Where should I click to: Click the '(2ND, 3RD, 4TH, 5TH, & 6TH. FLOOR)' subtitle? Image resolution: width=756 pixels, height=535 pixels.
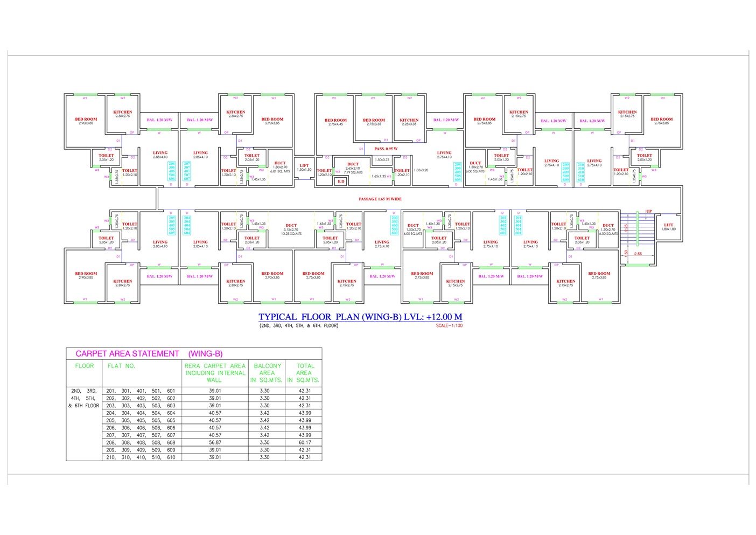point(299,325)
